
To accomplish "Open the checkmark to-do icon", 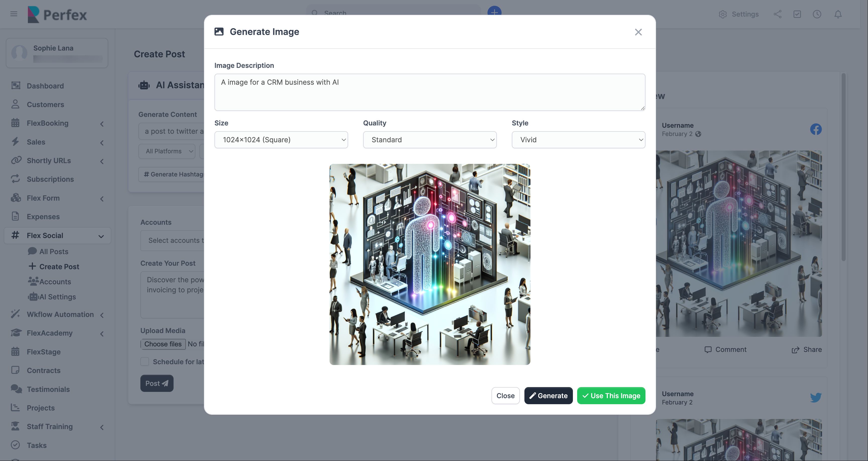I will coord(797,14).
